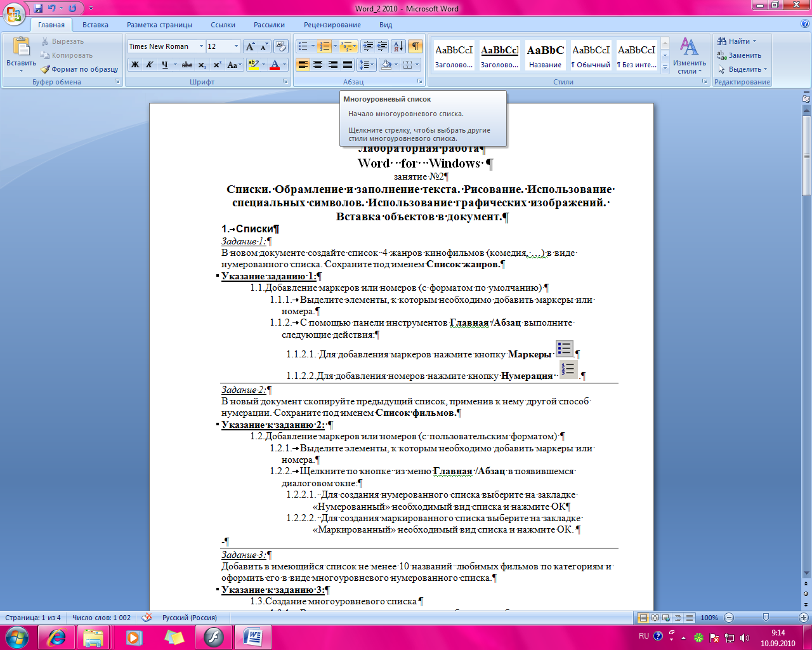This screenshot has height=650, width=812.
Task: Open the Рецензирование tab
Action: click(x=332, y=25)
